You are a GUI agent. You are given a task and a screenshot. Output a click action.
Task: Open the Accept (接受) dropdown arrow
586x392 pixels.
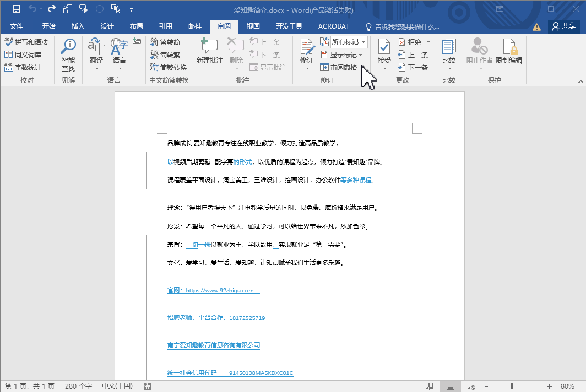[x=384, y=69]
